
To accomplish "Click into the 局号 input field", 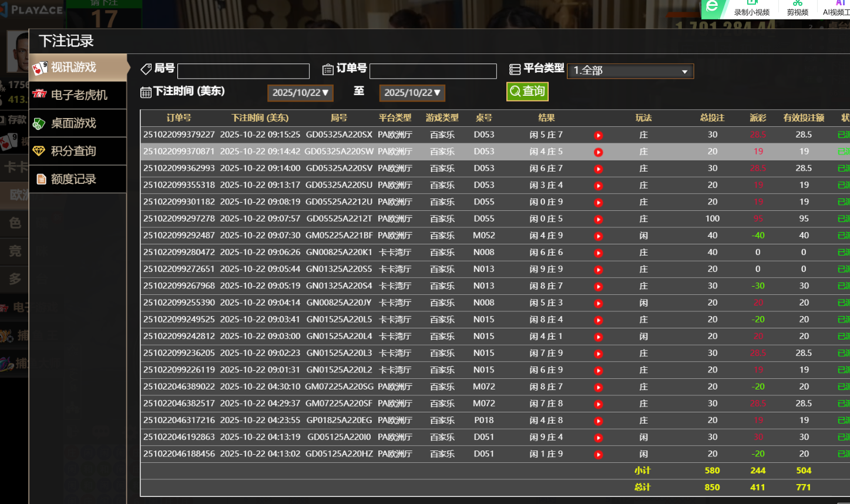I will click(243, 71).
